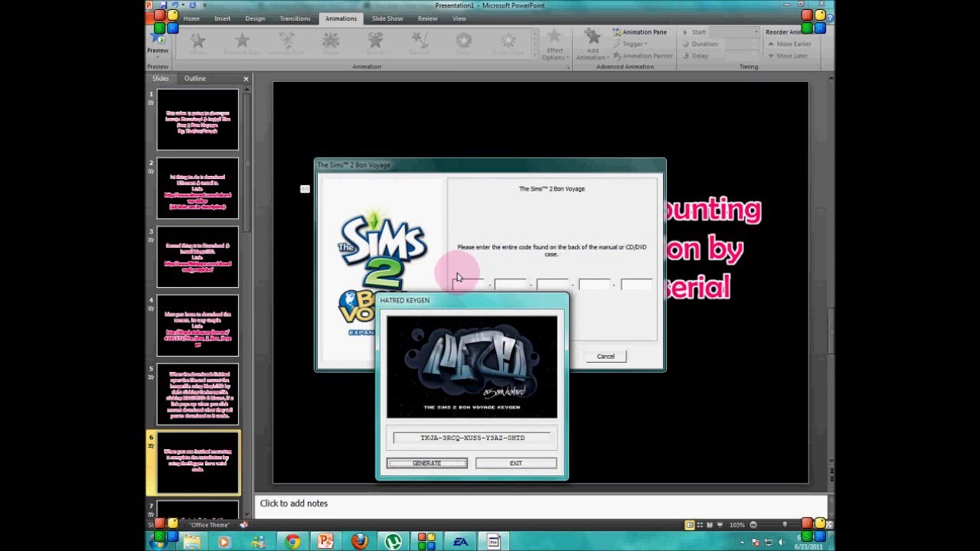Open Windows Explorer folder on taskbar
The image size is (980, 551).
pos(191,542)
